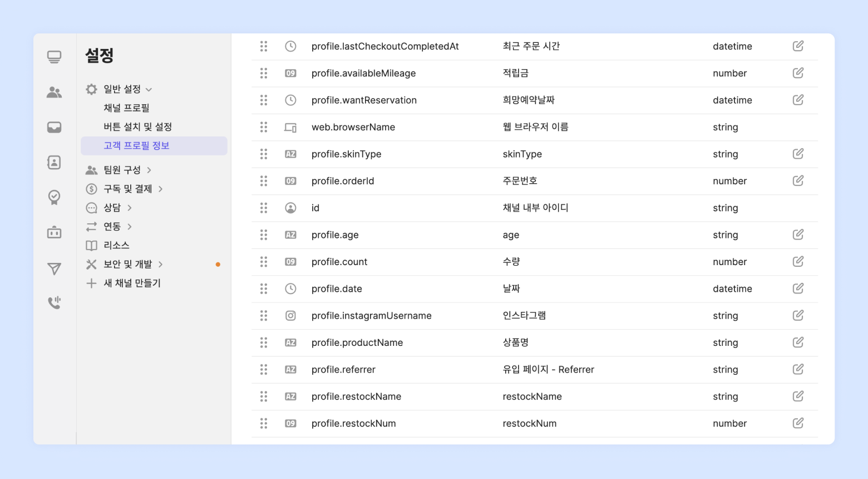Screen dimensions: 868x479
Task: Click the 희망예약날짜 display name
Action: click(529, 100)
